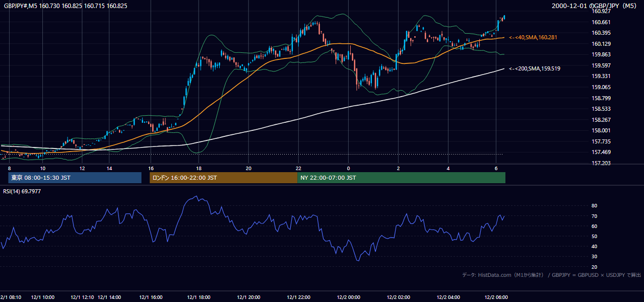Click price axis value 159.863
Image resolution: width=644 pixels, height=302 pixels.
[602, 55]
